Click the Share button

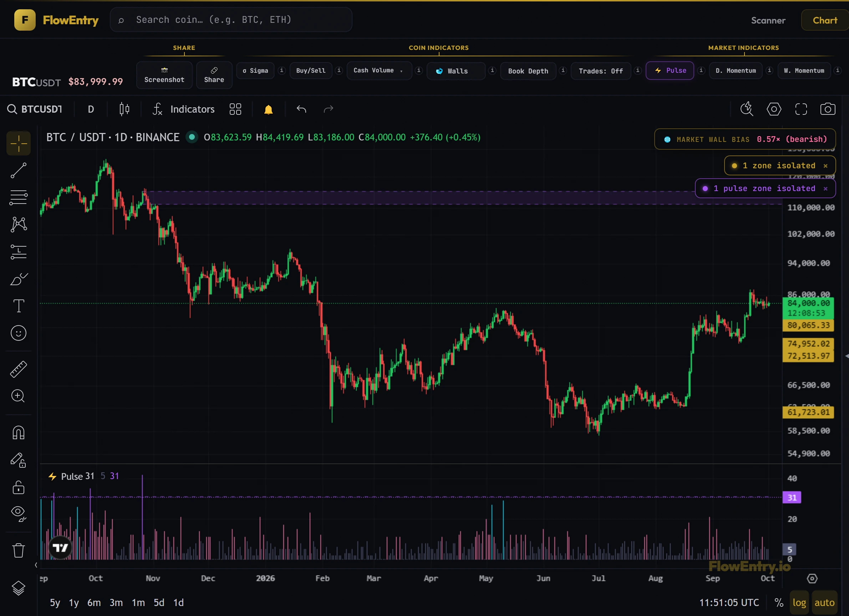point(214,75)
